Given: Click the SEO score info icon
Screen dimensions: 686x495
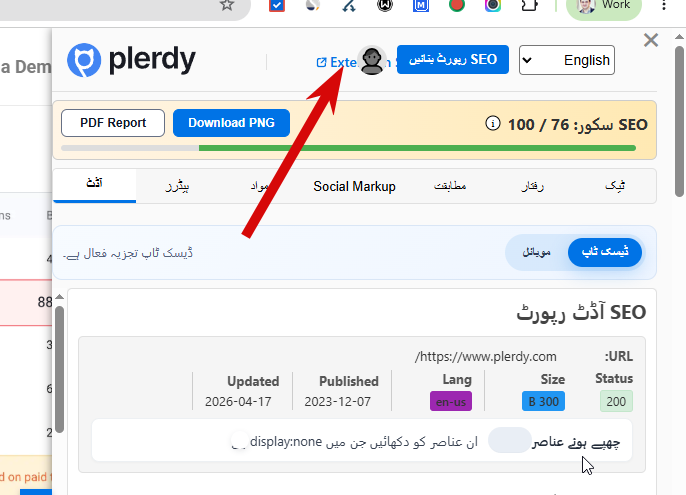Looking at the screenshot, I should (x=493, y=123).
